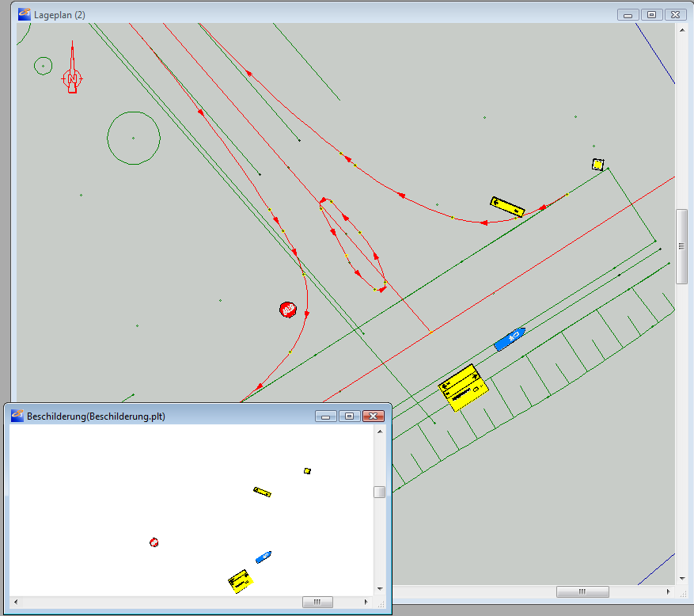The height and width of the screenshot is (616, 694).
Task: Click the large green circle in Lageplan
Action: point(133,139)
